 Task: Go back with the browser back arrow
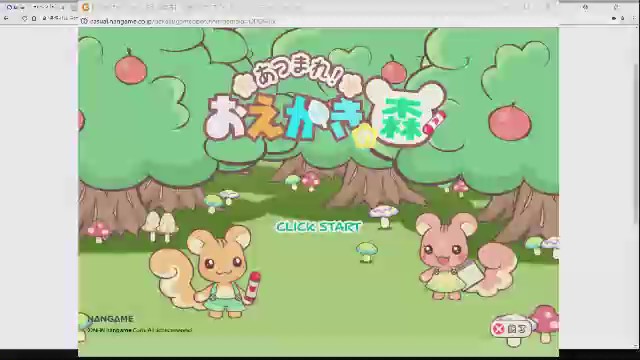tap(6, 18)
